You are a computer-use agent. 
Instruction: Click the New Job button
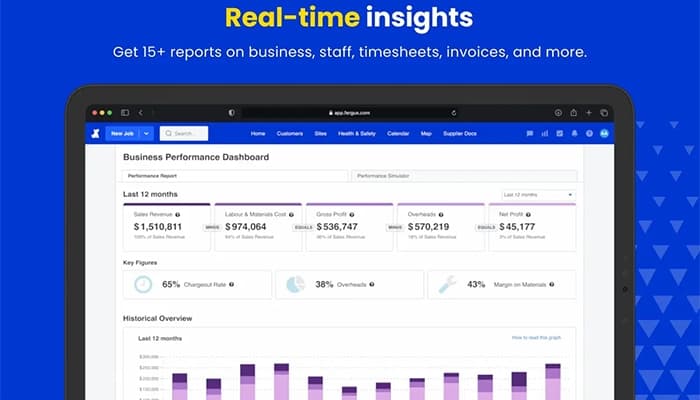[x=122, y=133]
